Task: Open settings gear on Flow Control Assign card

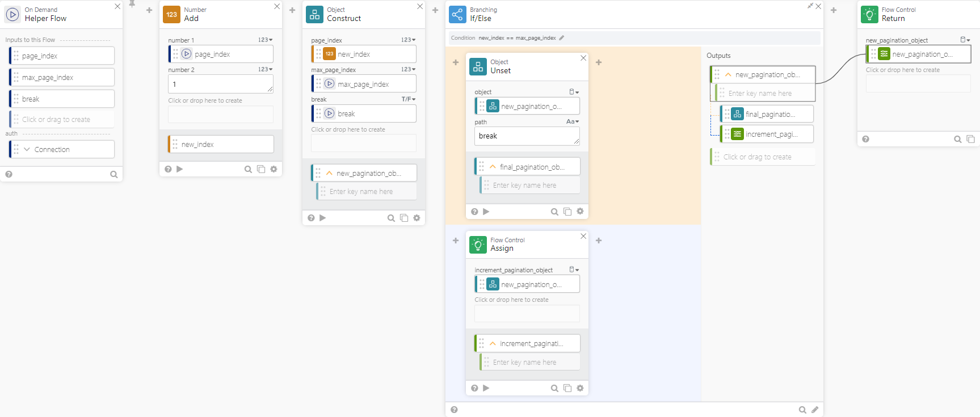Action: (580, 388)
